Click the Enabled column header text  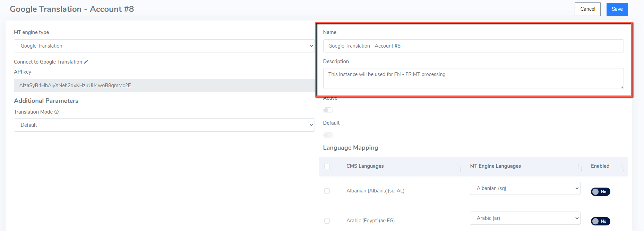pyautogui.click(x=600, y=166)
